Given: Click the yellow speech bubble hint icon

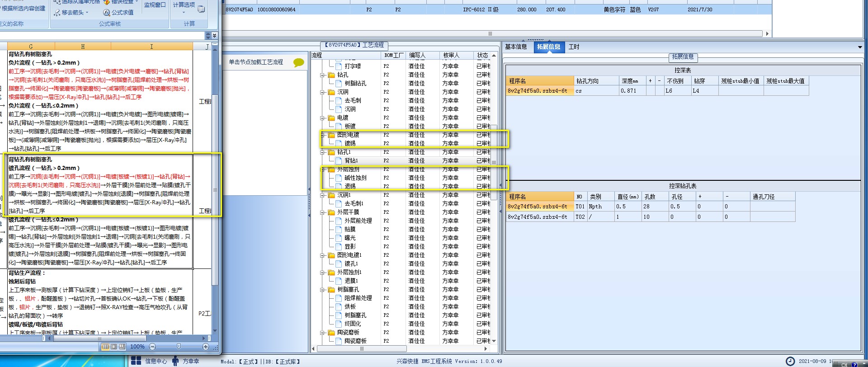Looking at the screenshot, I should click(x=299, y=62).
